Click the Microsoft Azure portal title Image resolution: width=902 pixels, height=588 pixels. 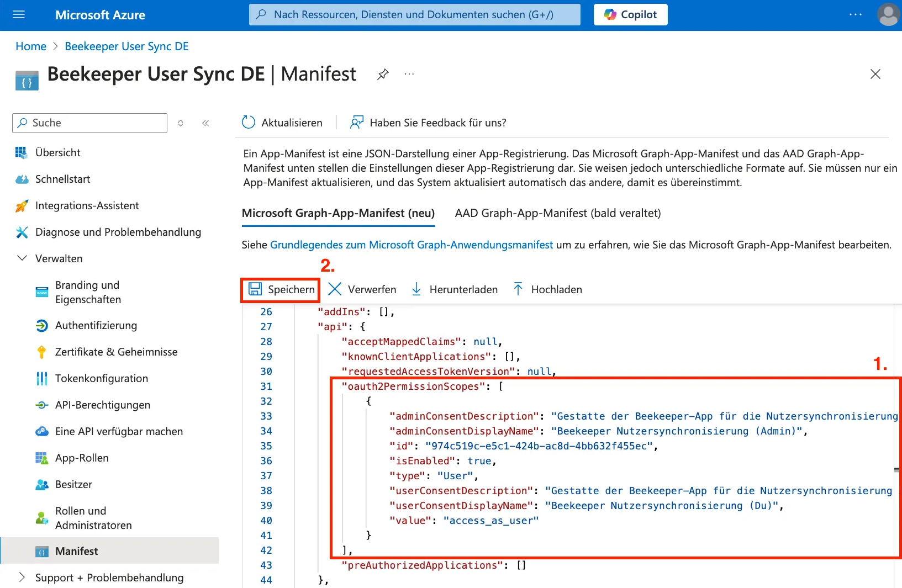pos(100,15)
